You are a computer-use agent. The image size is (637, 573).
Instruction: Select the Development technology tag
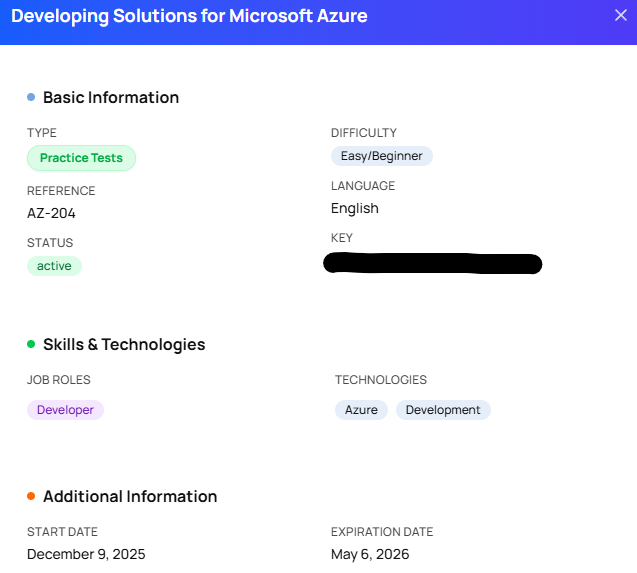[443, 410]
